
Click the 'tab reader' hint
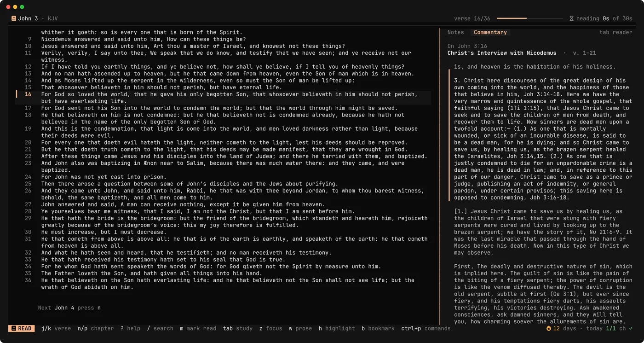[615, 32]
